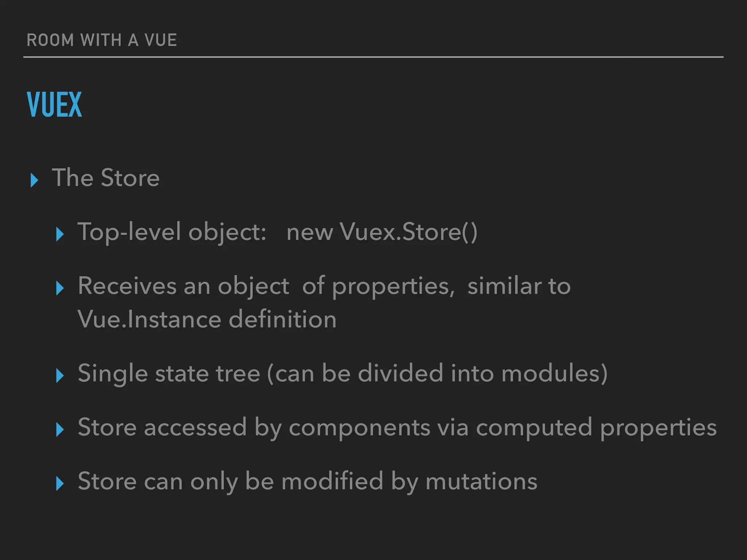This screenshot has height=560, width=747.
Task: Click the words Single state tree
Action: [x=169, y=374]
